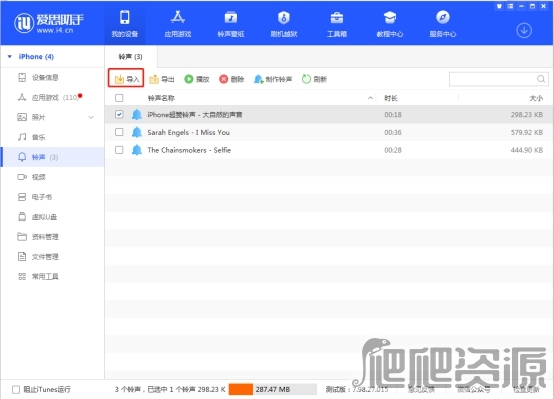554x399 pixels.
Task: Click the search magnifier icon
Action: [x=541, y=79]
